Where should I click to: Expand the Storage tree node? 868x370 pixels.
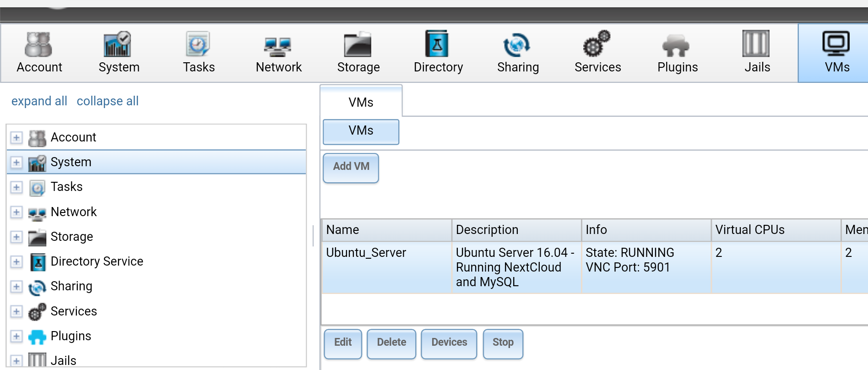[16, 237]
